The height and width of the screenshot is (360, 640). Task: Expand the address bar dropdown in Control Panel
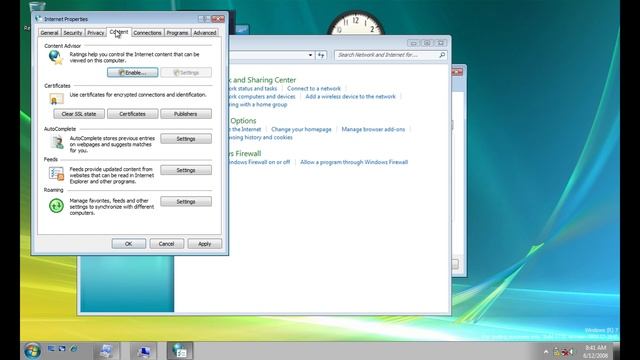tap(310, 55)
